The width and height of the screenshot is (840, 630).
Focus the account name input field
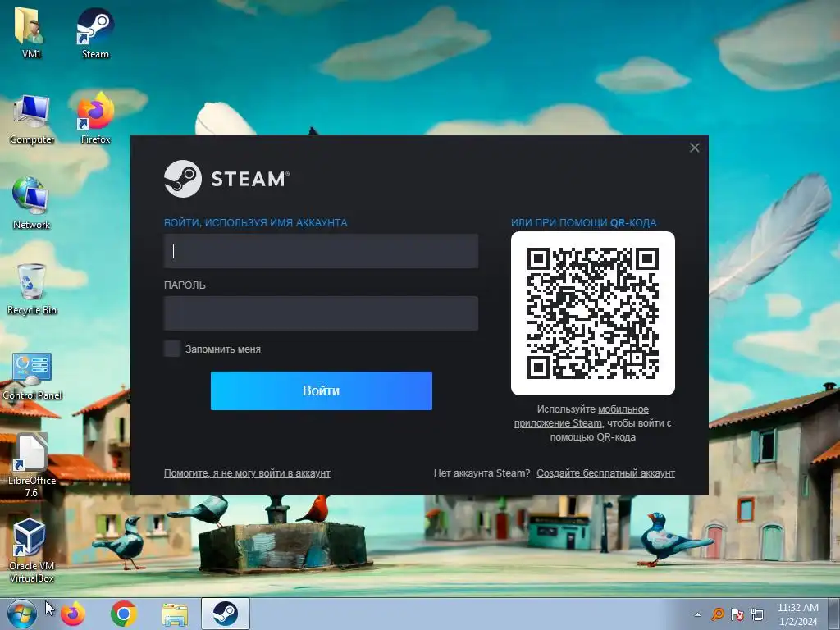click(x=321, y=251)
